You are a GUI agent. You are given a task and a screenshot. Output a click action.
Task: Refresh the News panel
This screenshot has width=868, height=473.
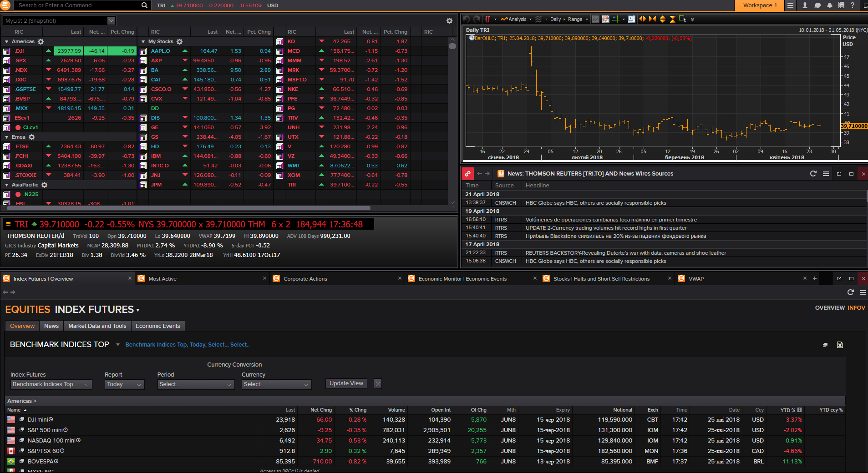pos(813,174)
